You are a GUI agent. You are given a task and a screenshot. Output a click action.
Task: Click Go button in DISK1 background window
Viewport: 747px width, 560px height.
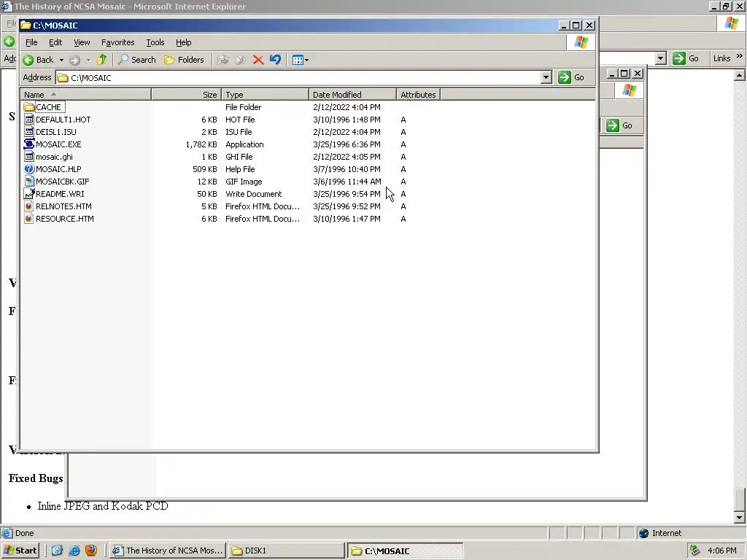[x=619, y=125]
